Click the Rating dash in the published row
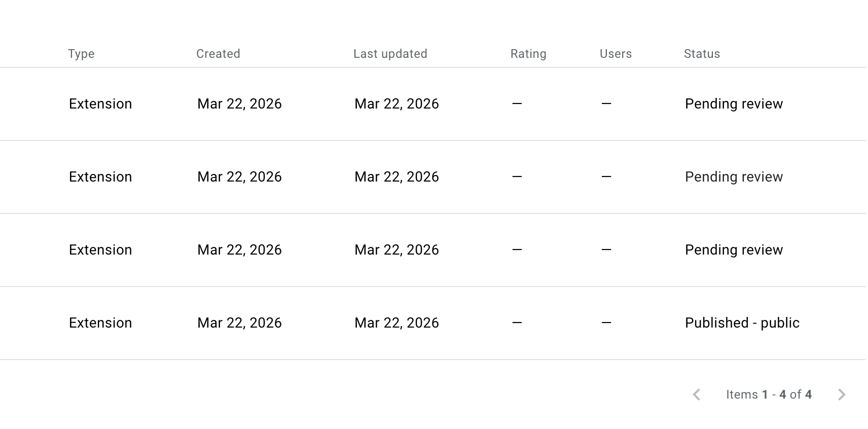 [x=517, y=323]
